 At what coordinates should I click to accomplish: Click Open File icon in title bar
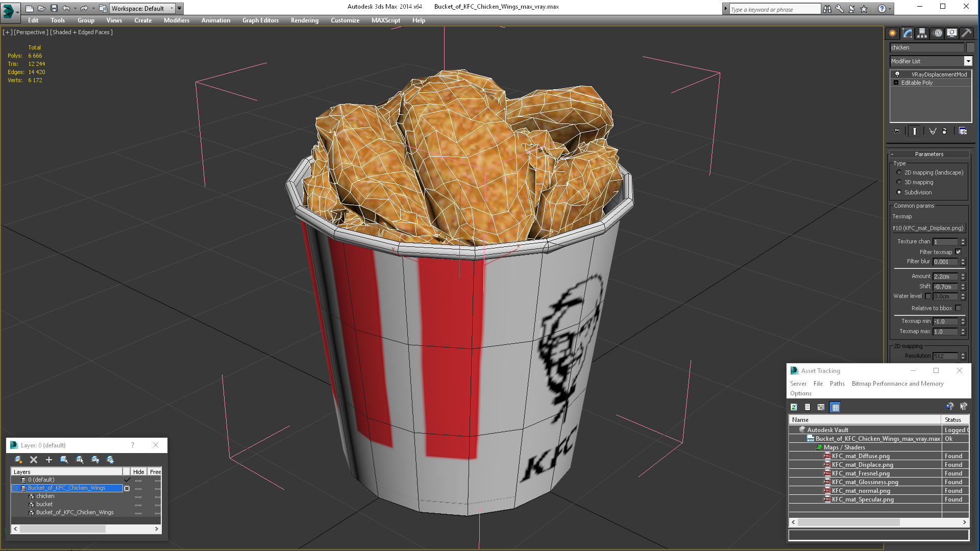pyautogui.click(x=41, y=8)
